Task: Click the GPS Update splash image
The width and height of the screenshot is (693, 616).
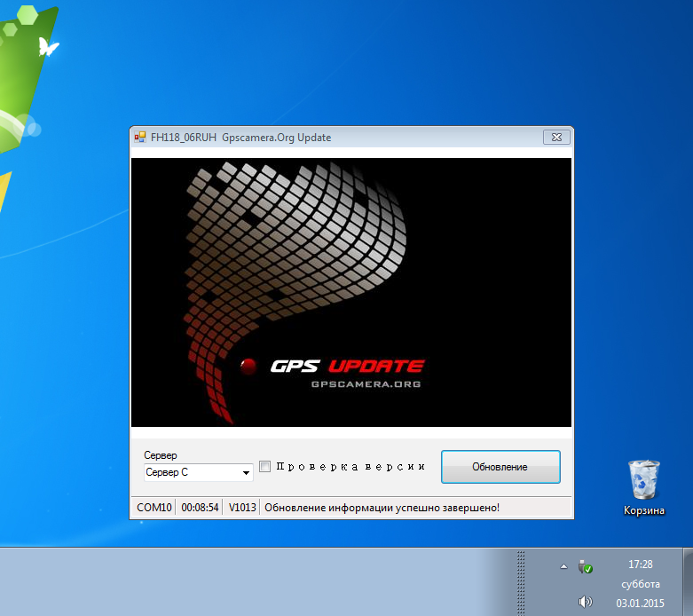Action: [x=350, y=292]
